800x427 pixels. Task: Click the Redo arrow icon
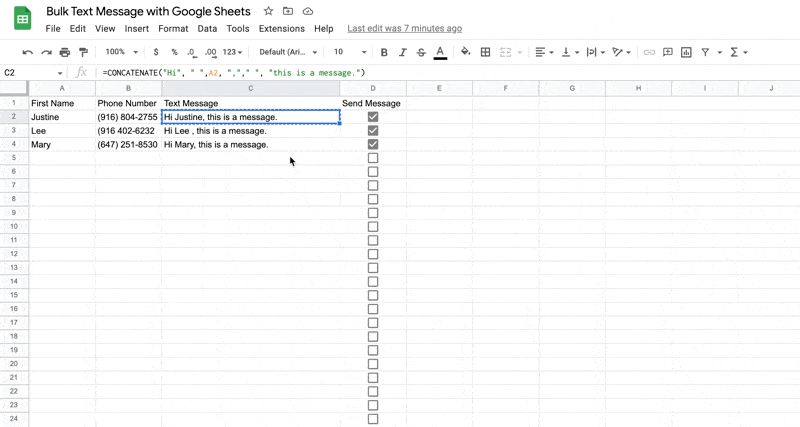point(46,52)
